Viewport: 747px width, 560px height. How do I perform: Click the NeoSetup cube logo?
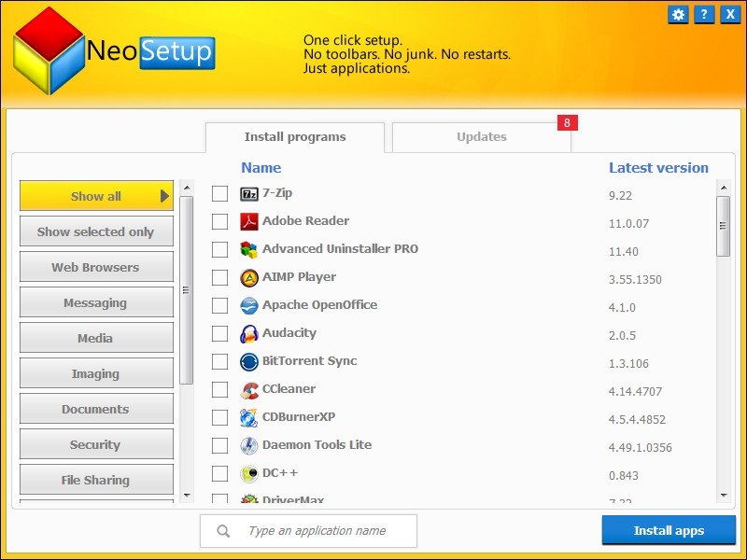click(x=50, y=51)
